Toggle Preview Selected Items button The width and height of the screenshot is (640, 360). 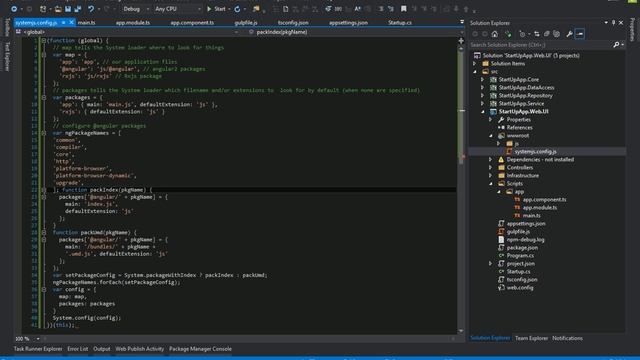pos(580,34)
